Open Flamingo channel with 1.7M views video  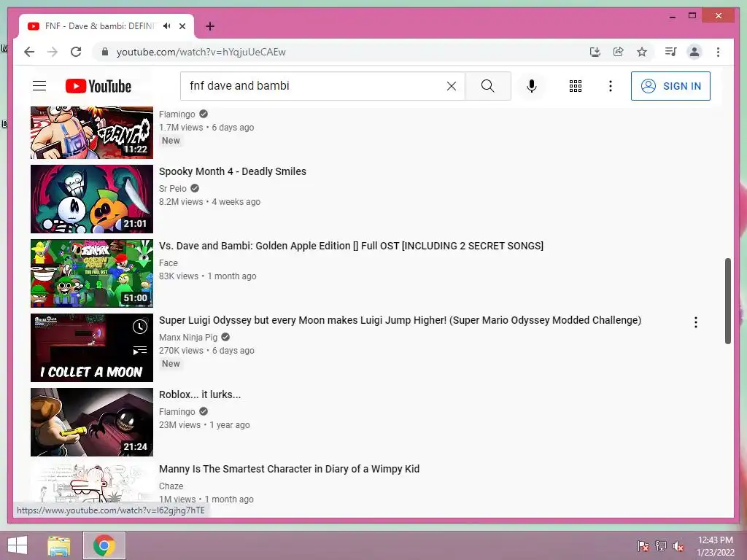click(x=177, y=114)
